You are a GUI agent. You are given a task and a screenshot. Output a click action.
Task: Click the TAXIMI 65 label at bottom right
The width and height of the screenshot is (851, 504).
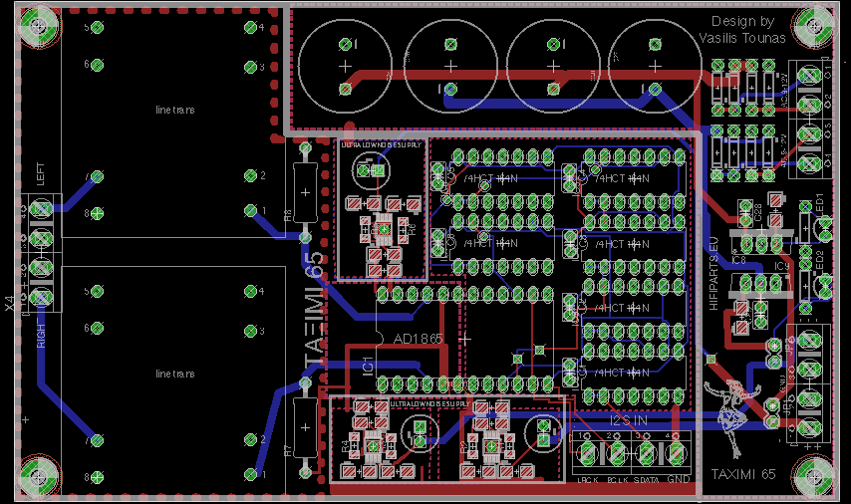point(741,475)
